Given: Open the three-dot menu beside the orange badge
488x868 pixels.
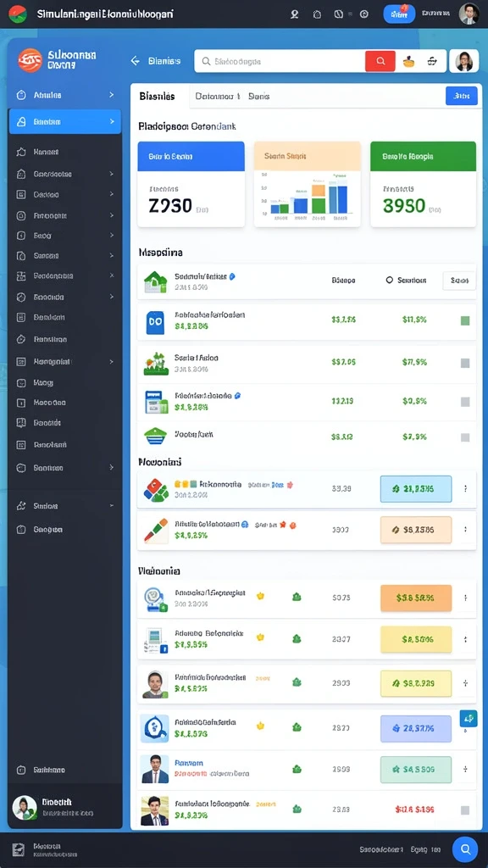Looking at the screenshot, I should point(465,598).
